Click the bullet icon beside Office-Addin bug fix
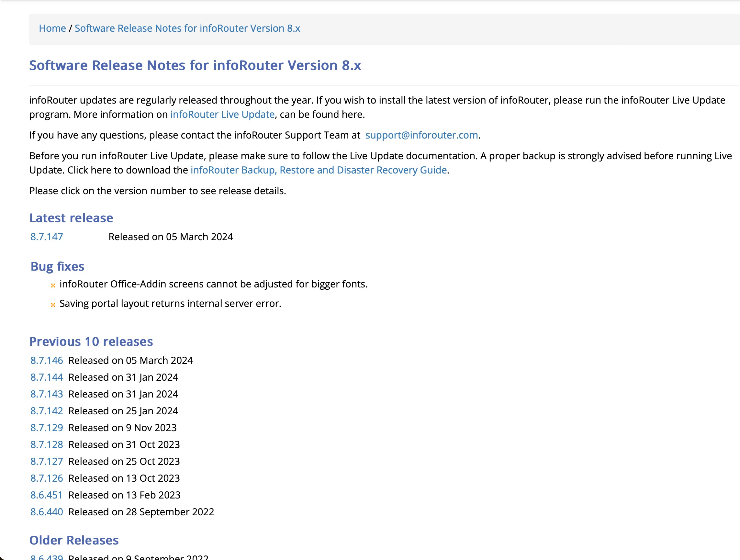Viewport: 740px width, 560px height. [x=53, y=286]
